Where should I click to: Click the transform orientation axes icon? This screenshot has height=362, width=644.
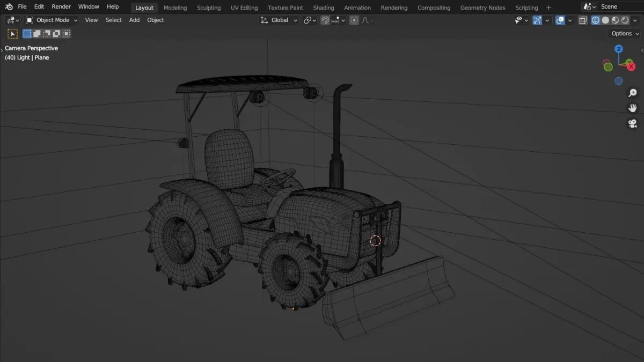tap(264, 20)
